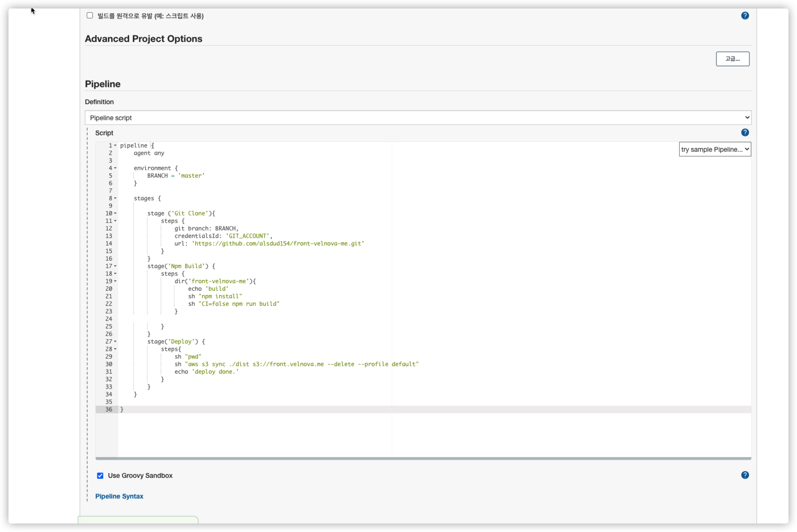Collapse pipeline block fold arrow line 1
The height and width of the screenshot is (532, 797).
click(x=115, y=146)
